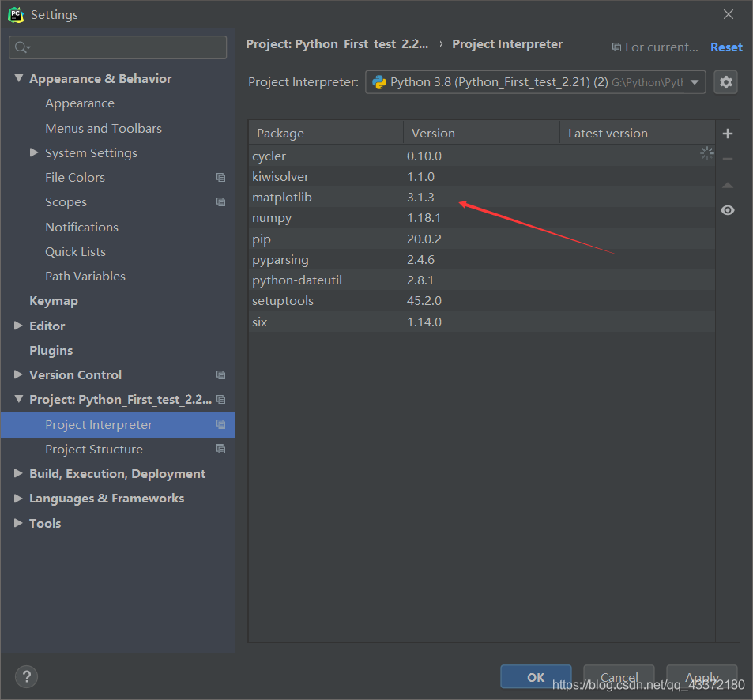The image size is (753, 700).
Task: Select Scopes in the settings tree
Action: (x=66, y=202)
